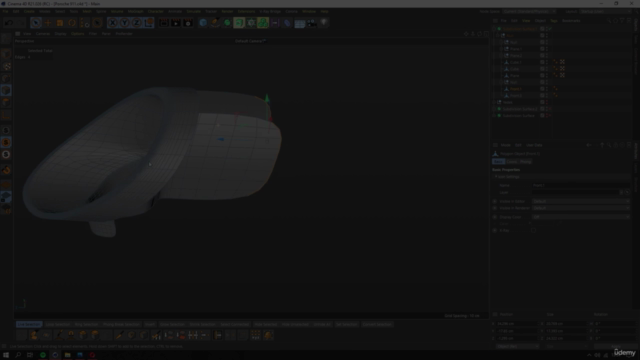Click the Ring Selection button
The image size is (640, 360).
click(87, 324)
